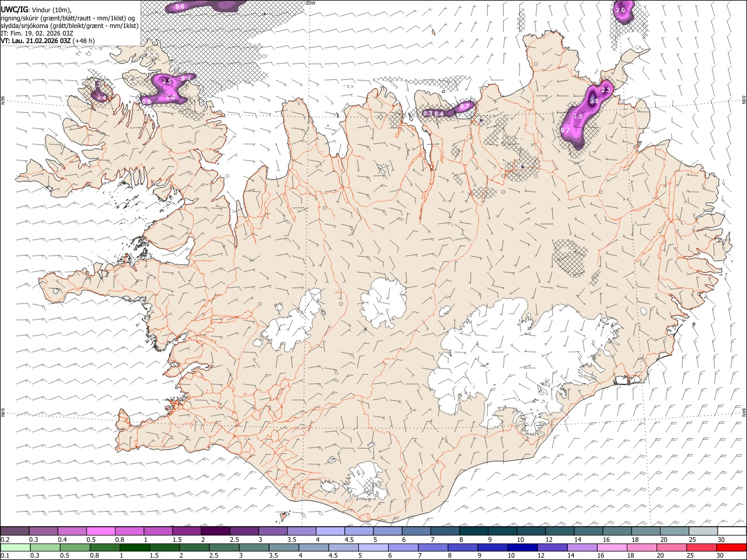
Task: Click the white last swatch after 30, upper row
Action: coord(731,531)
